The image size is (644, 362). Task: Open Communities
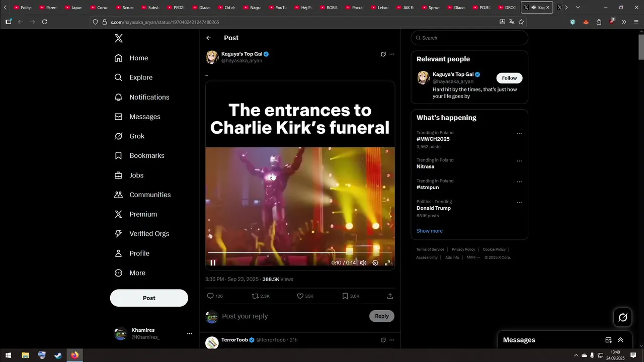pyautogui.click(x=142, y=195)
